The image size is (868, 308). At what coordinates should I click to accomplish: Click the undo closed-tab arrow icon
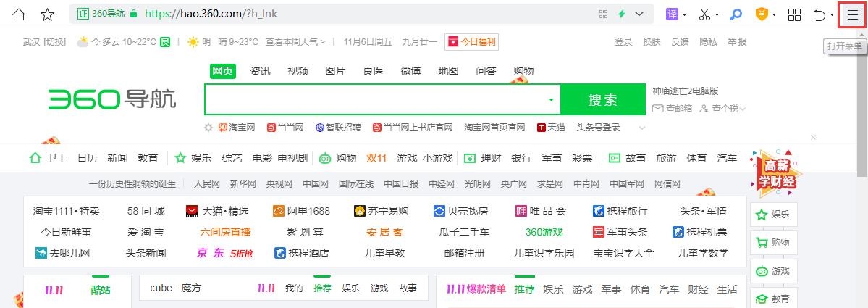point(819,15)
